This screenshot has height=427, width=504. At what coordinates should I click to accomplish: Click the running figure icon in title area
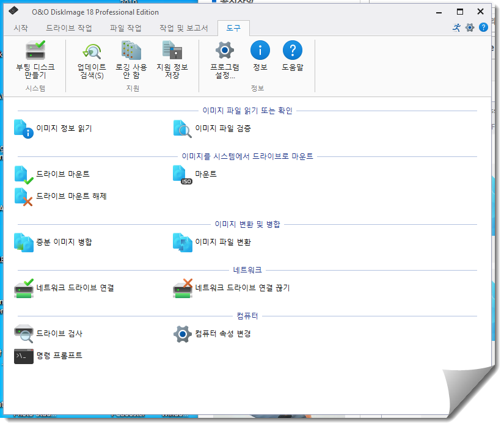click(456, 27)
